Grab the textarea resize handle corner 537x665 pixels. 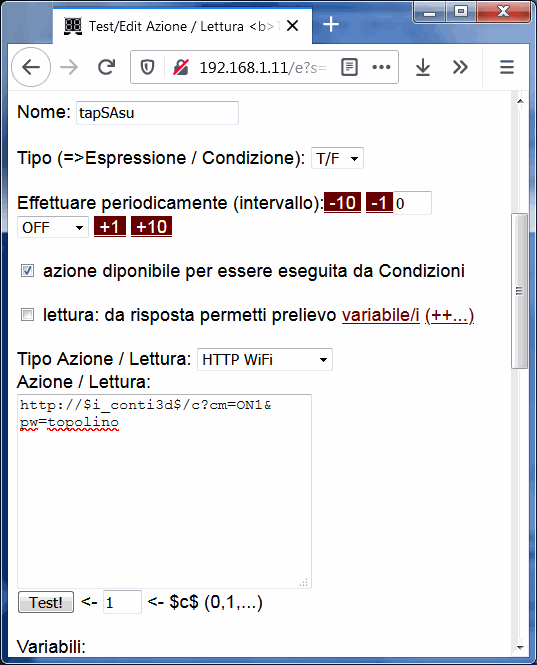(304, 582)
